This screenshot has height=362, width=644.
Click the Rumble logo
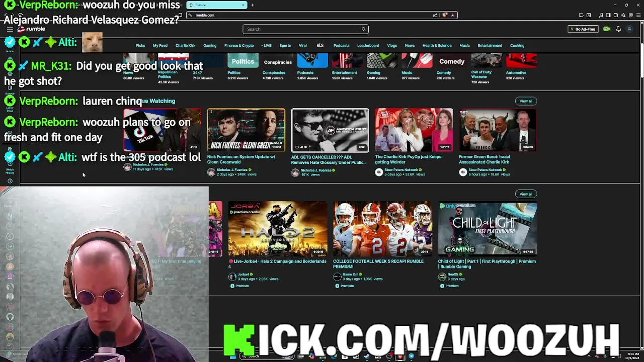(31, 29)
